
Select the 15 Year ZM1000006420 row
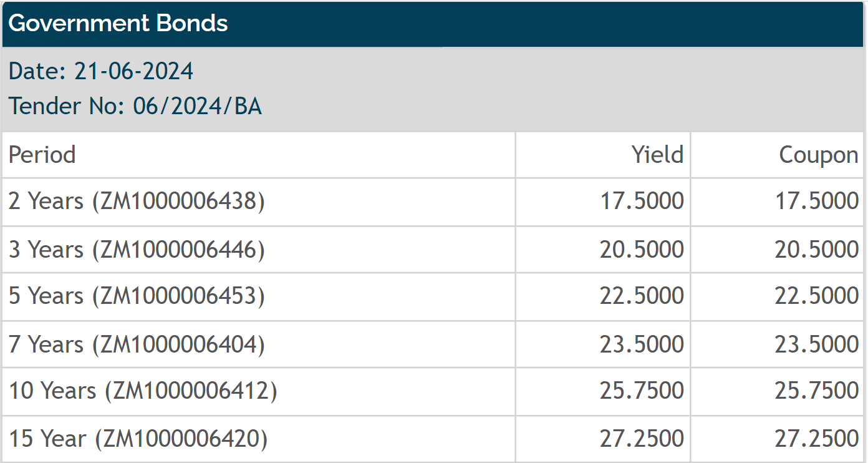tap(434, 439)
